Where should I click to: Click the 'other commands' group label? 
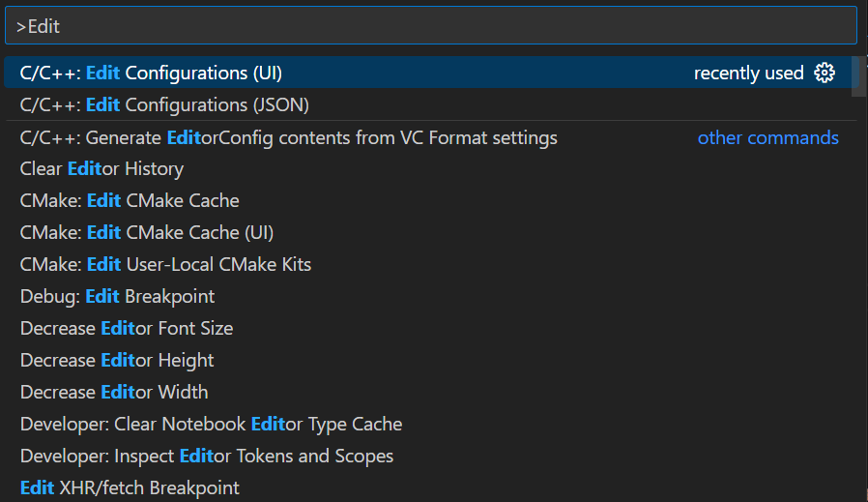[x=767, y=137]
